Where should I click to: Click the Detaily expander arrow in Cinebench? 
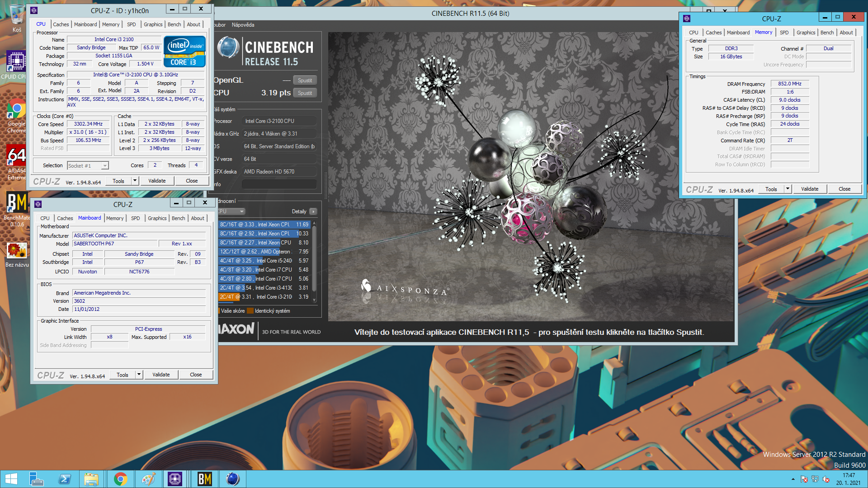(313, 211)
